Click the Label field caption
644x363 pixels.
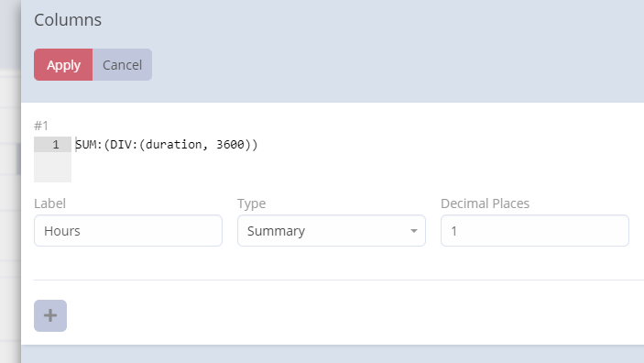point(49,203)
